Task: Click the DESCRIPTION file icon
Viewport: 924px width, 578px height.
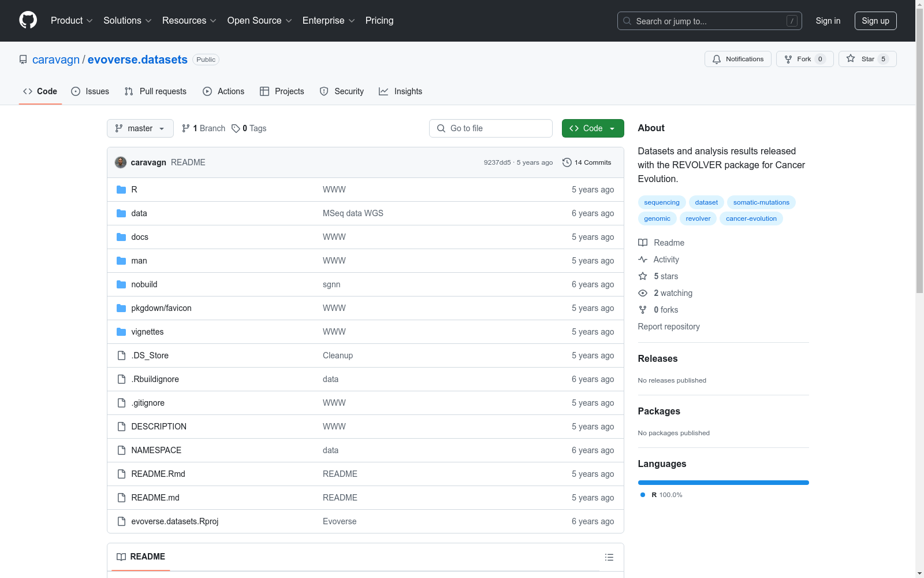Action: 121,427
